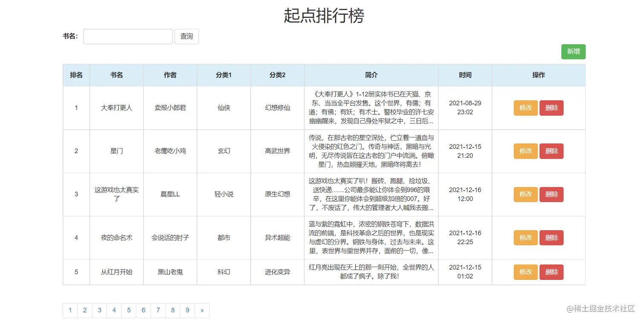Click the timestamp 2021-12-16 12:00

tap(465, 194)
